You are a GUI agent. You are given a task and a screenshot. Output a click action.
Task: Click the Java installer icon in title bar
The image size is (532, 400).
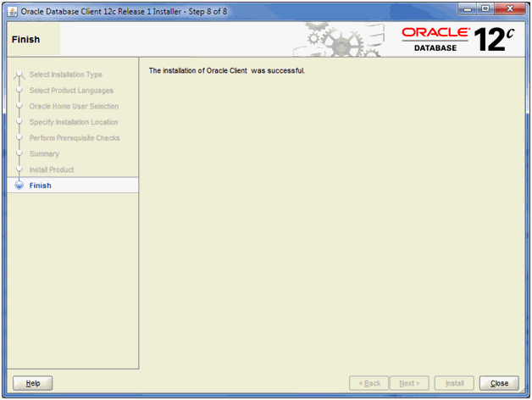pyautogui.click(x=12, y=12)
